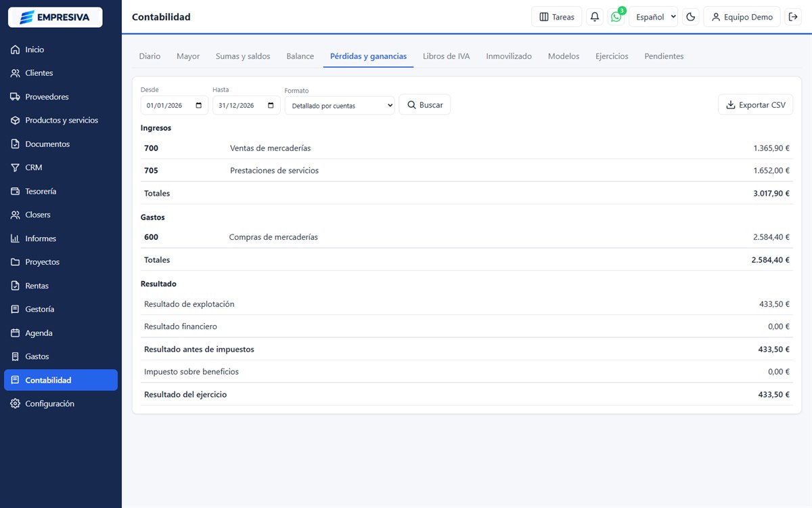Open Configuración settings
The height and width of the screenshot is (508, 812).
[x=61, y=404]
